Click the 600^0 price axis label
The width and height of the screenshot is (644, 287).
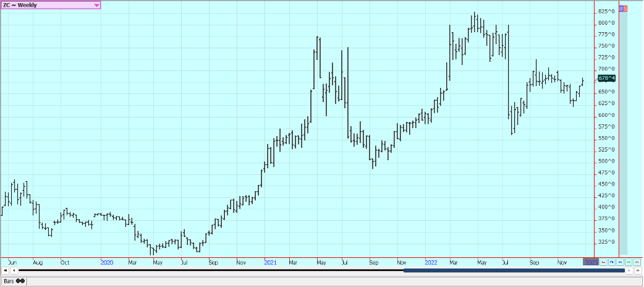(606, 115)
